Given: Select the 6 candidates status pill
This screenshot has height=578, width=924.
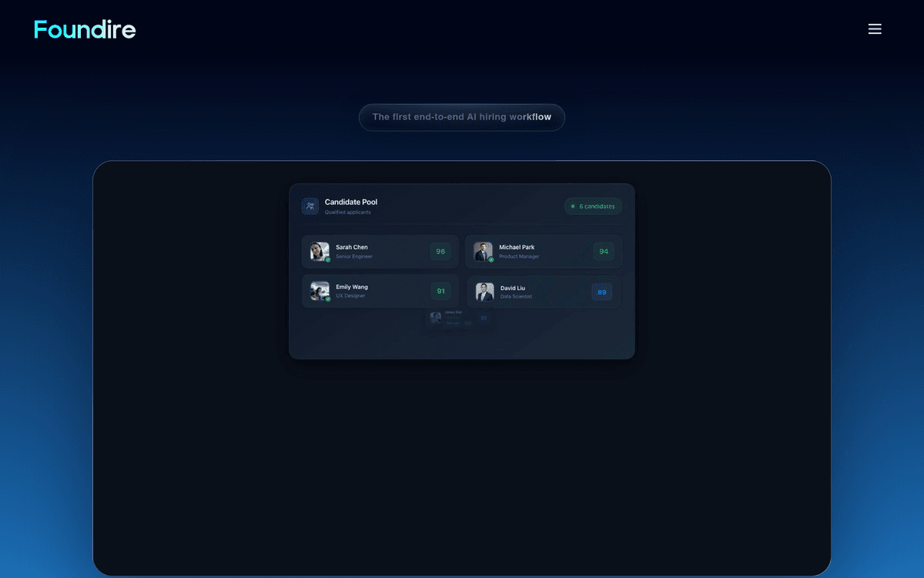Looking at the screenshot, I should [593, 207].
